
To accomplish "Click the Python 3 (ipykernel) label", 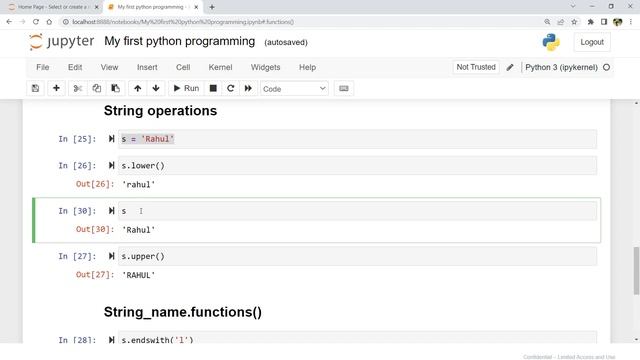I will point(561,67).
